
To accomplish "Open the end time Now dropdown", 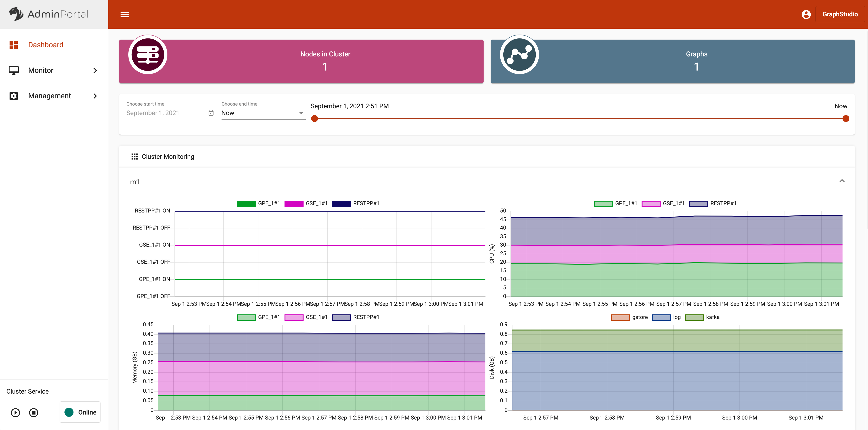I will (x=263, y=113).
